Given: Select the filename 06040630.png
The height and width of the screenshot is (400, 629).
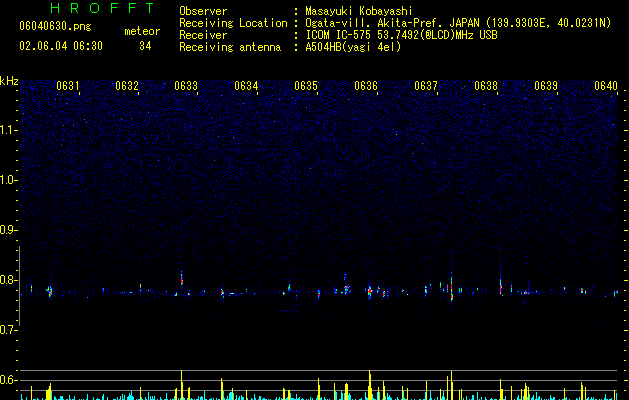Looking at the screenshot, I should 55,26.
